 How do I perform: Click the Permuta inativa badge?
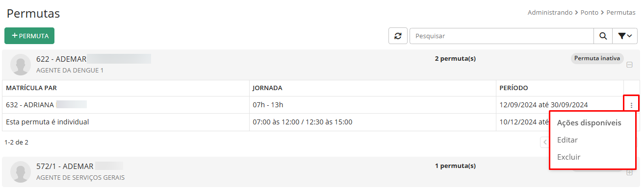[x=597, y=58]
